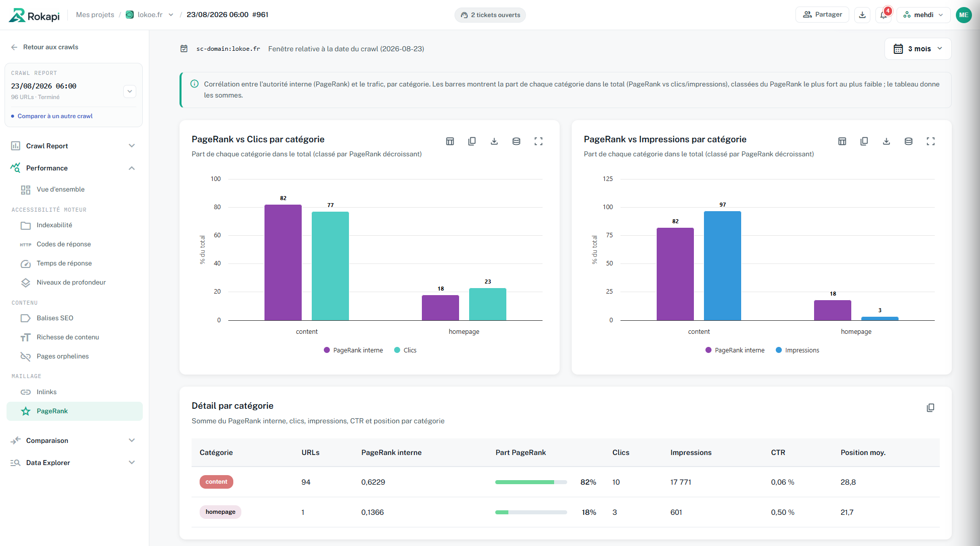
Task: Click the Comparaison sidebar icon
Action: click(x=16, y=440)
